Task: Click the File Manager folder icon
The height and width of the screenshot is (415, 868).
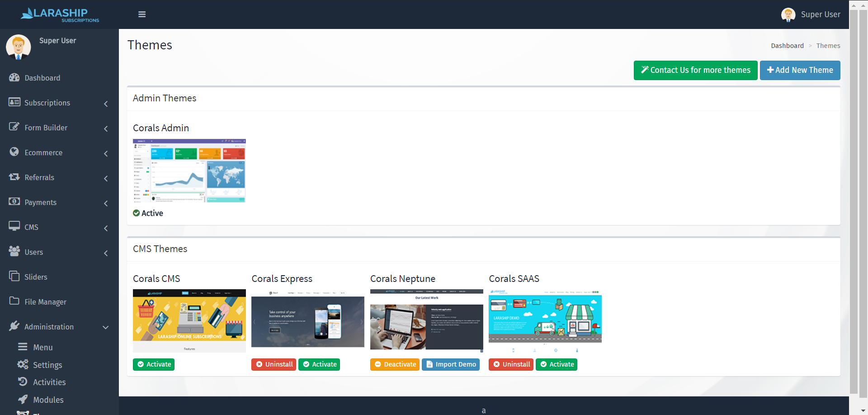Action: tap(14, 301)
